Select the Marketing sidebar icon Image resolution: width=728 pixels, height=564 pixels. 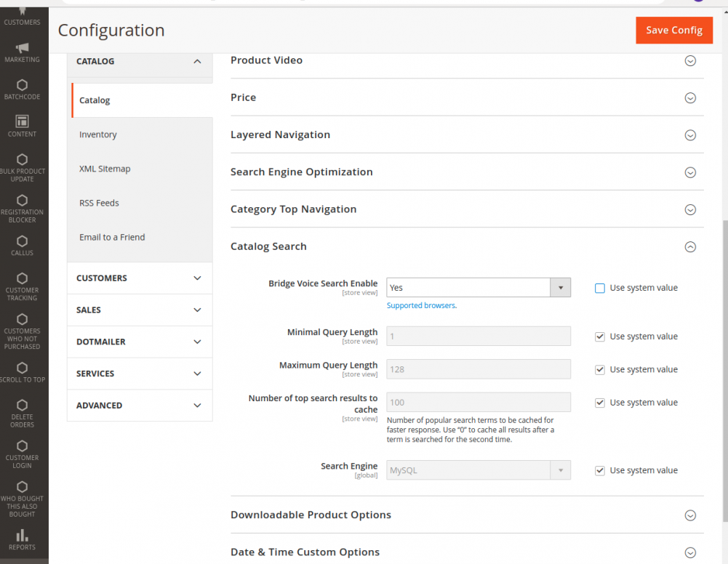[22, 49]
